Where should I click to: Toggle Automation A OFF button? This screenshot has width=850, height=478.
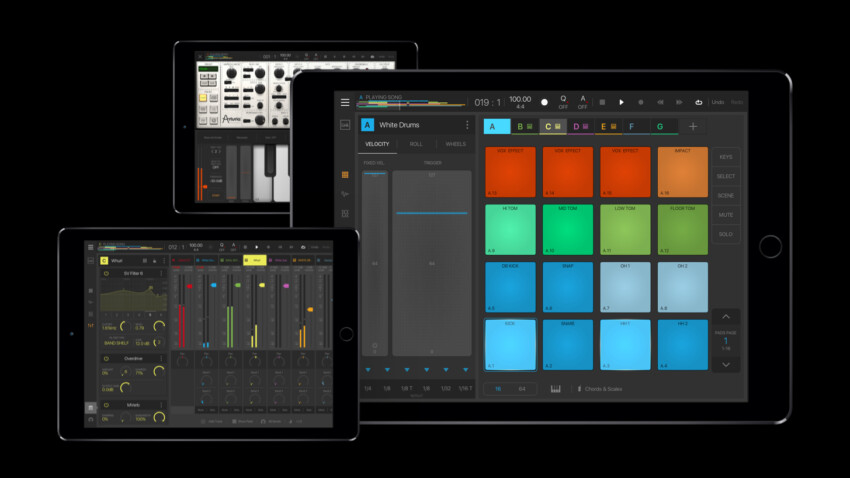tap(583, 102)
